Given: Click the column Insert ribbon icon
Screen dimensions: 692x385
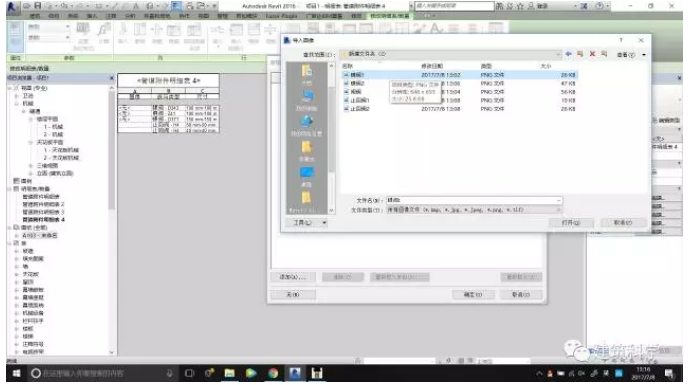Looking at the screenshot, I should pyautogui.click(x=123, y=34).
